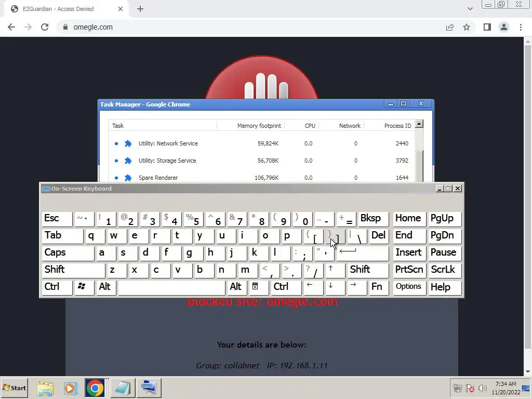The width and height of the screenshot is (532, 399).
Task: Sort Task Manager by Task column
Action: 163,126
